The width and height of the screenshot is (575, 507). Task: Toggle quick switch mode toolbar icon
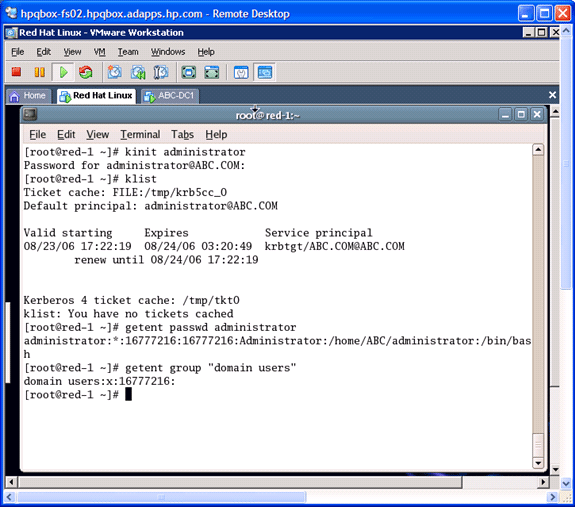[x=212, y=72]
